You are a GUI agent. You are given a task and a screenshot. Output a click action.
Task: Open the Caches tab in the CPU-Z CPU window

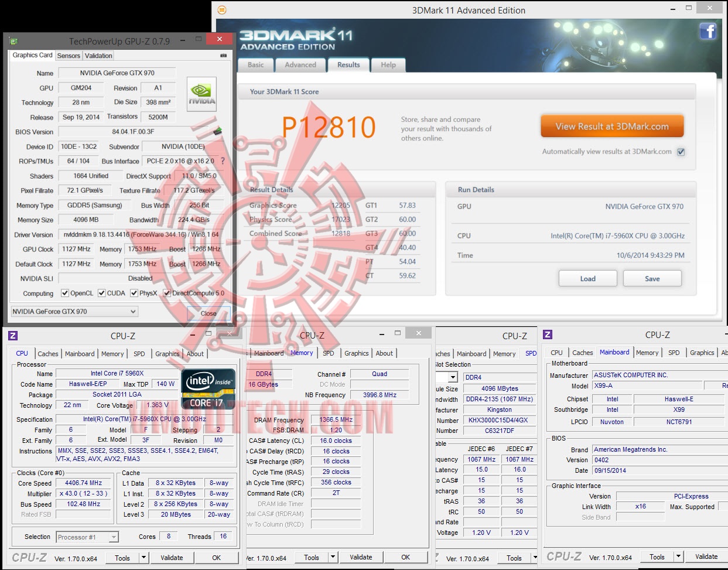coord(48,354)
